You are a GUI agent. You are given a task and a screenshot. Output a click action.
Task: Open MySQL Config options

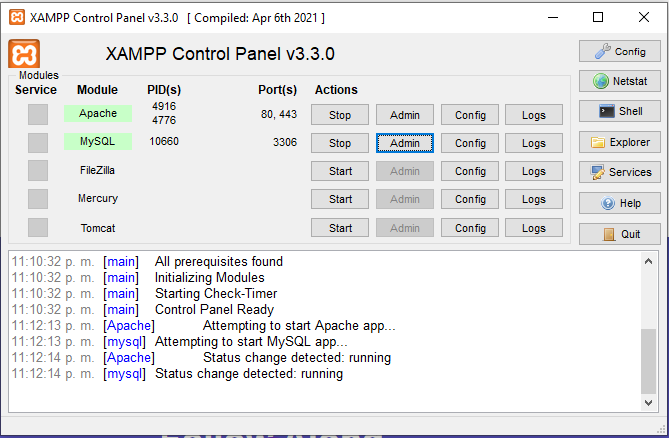coord(470,143)
